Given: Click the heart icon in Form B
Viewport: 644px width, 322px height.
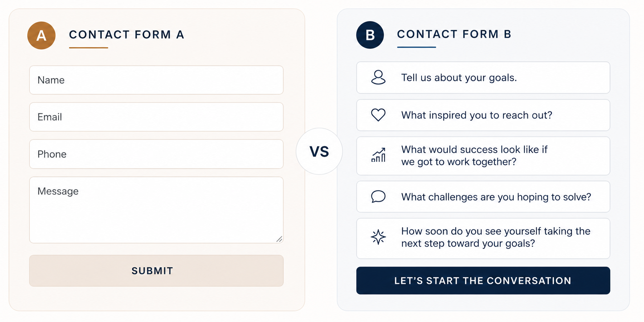Looking at the screenshot, I should (378, 115).
